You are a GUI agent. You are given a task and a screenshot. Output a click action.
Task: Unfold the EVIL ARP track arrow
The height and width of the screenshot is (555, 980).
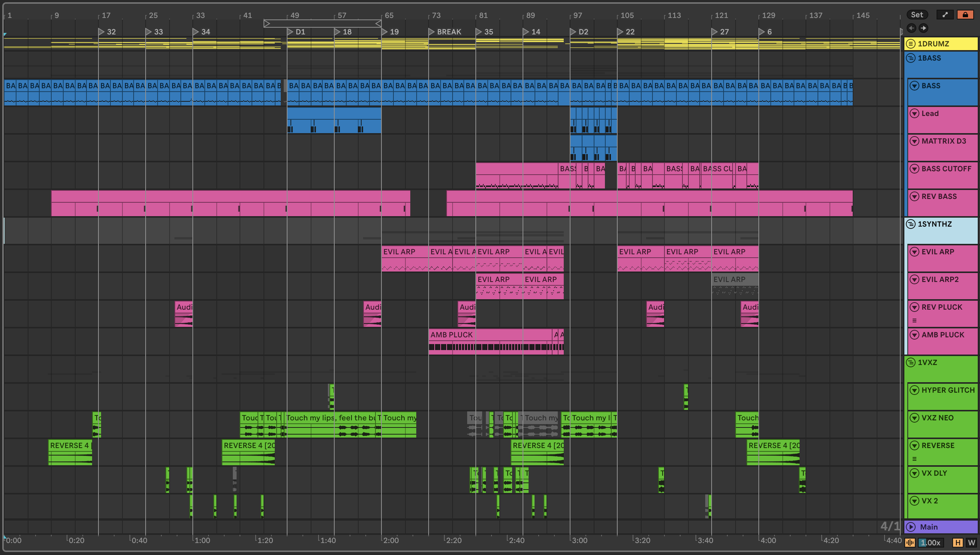[x=914, y=252]
